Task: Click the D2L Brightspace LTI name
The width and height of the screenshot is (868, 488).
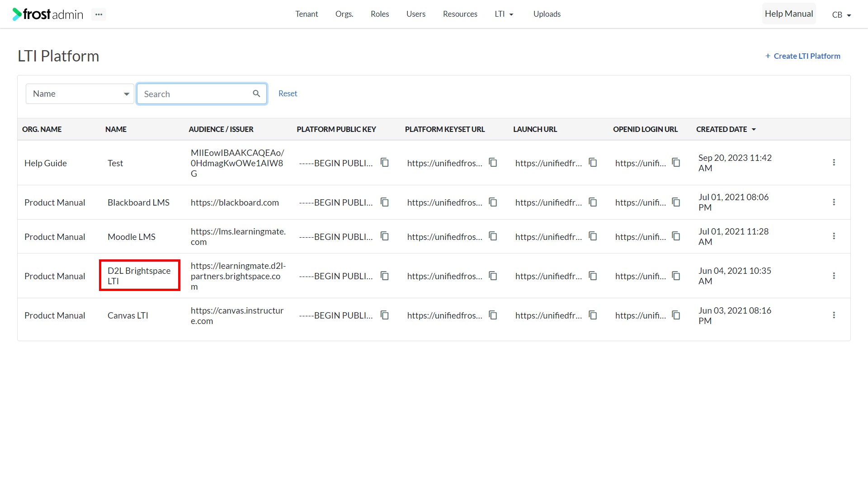Action: pyautogui.click(x=139, y=276)
